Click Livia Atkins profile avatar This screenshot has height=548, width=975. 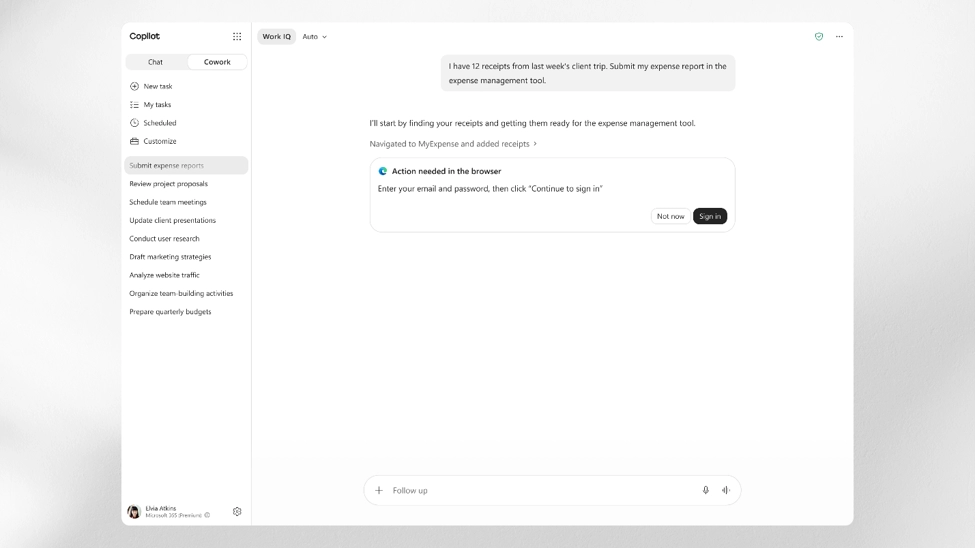pyautogui.click(x=134, y=511)
